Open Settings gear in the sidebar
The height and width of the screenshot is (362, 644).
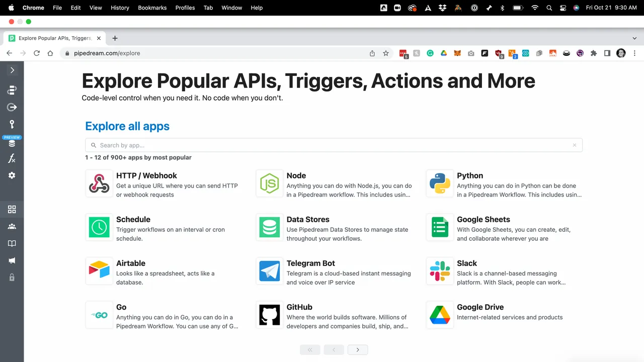pyautogui.click(x=12, y=175)
